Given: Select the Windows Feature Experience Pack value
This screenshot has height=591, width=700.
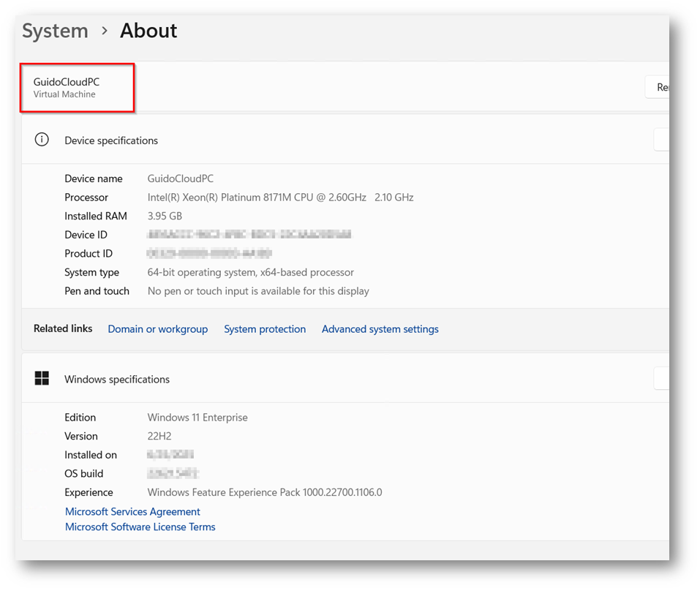Looking at the screenshot, I should tap(265, 492).
